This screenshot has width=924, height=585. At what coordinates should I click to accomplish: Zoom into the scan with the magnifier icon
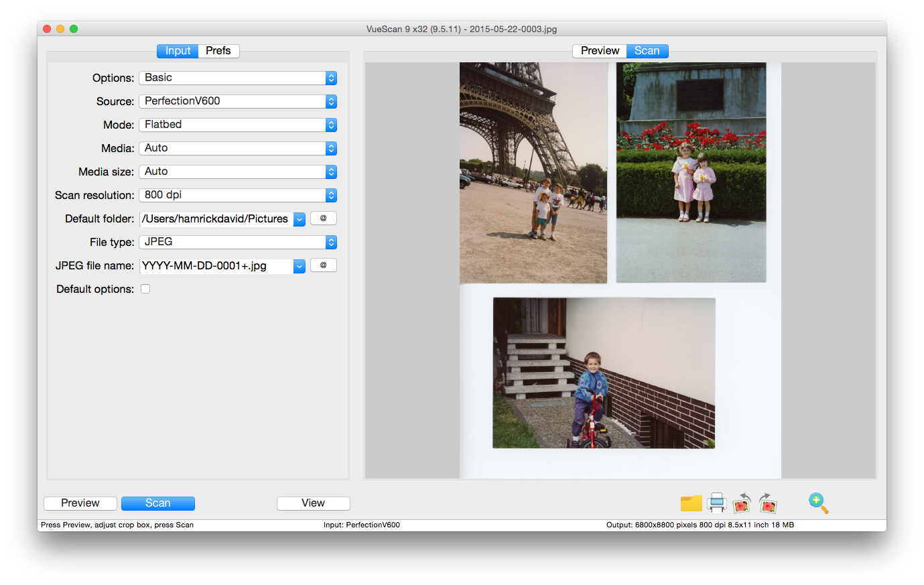coord(818,503)
